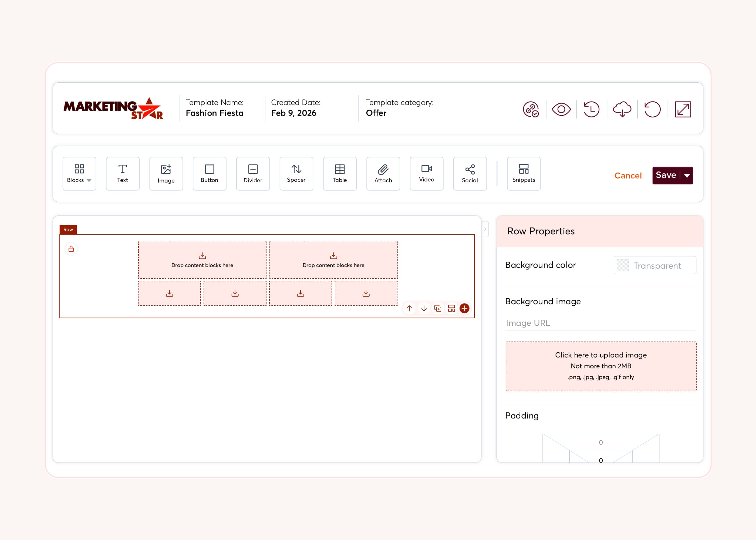
Task: Click here to upload image area
Action: click(601, 366)
